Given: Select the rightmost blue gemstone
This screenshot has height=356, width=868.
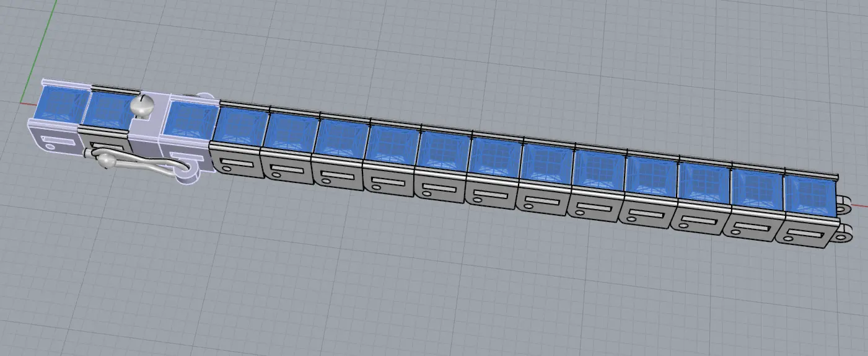Looking at the screenshot, I should 810,195.
